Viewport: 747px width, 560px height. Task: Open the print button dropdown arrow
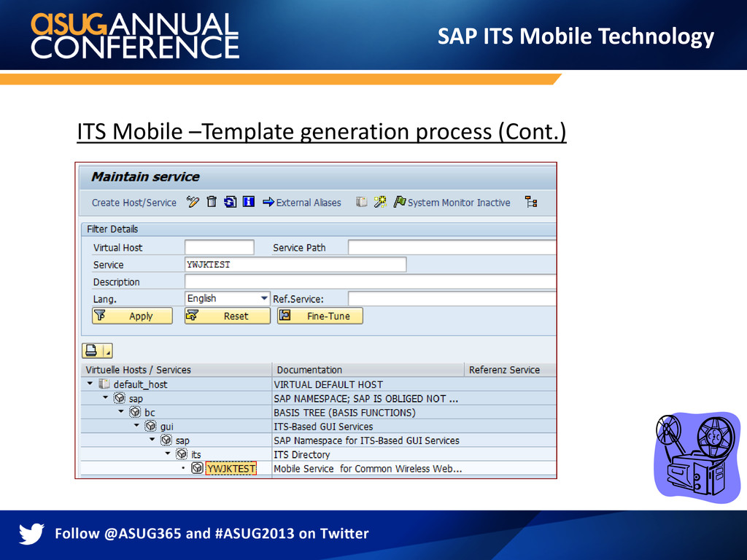point(108,351)
